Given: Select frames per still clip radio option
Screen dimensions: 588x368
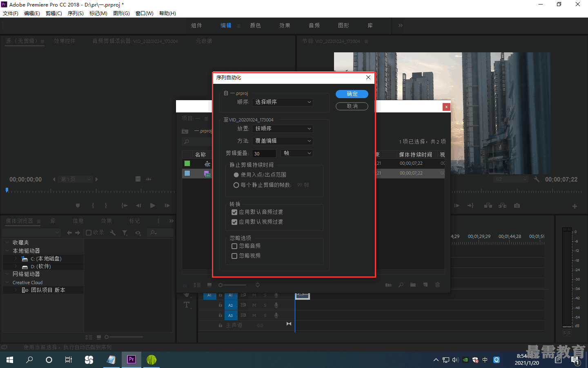Looking at the screenshot, I should click(236, 185).
